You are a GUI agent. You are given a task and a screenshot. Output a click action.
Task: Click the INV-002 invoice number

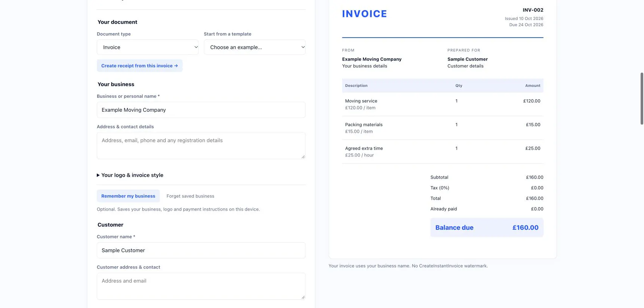pos(533,10)
